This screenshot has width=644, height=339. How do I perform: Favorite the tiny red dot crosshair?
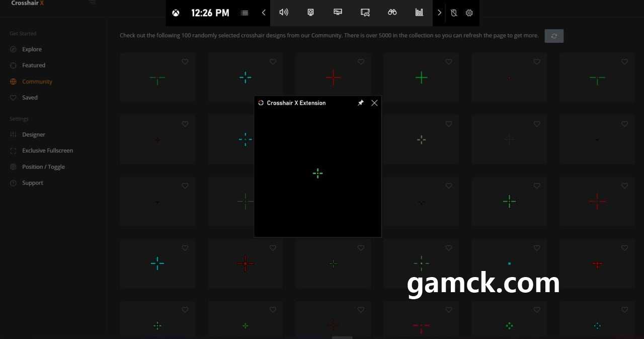point(537,62)
